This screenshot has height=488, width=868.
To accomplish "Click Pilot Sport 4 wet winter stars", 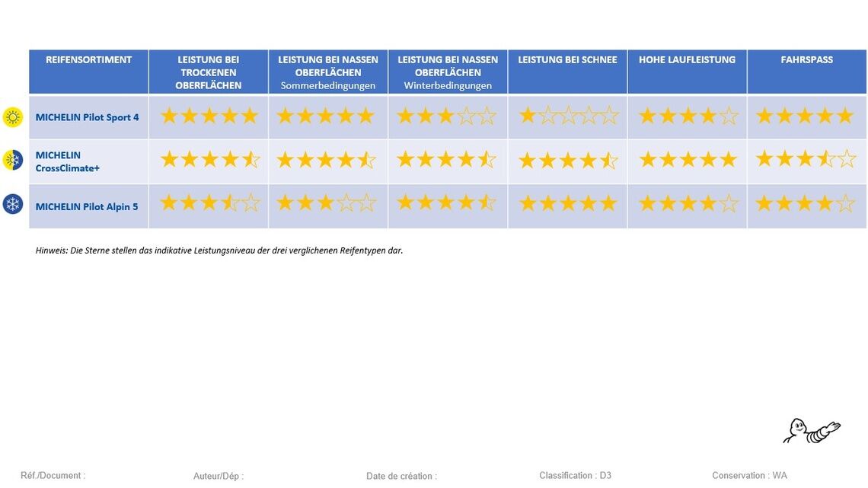I will coord(447,116).
